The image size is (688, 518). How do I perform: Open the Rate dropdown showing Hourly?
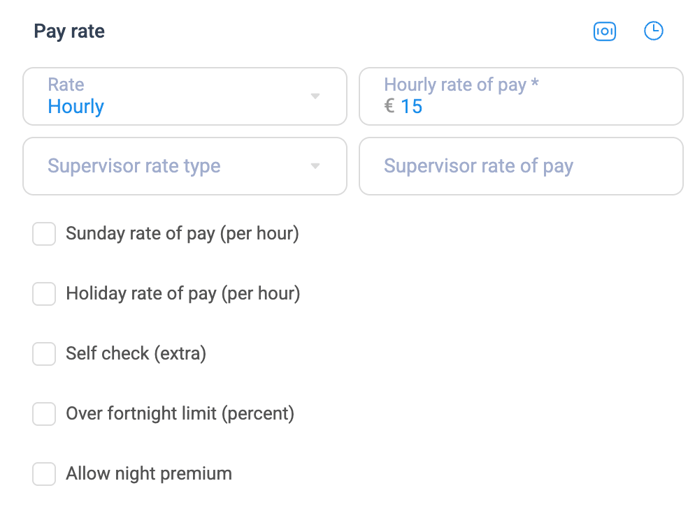[x=185, y=96]
